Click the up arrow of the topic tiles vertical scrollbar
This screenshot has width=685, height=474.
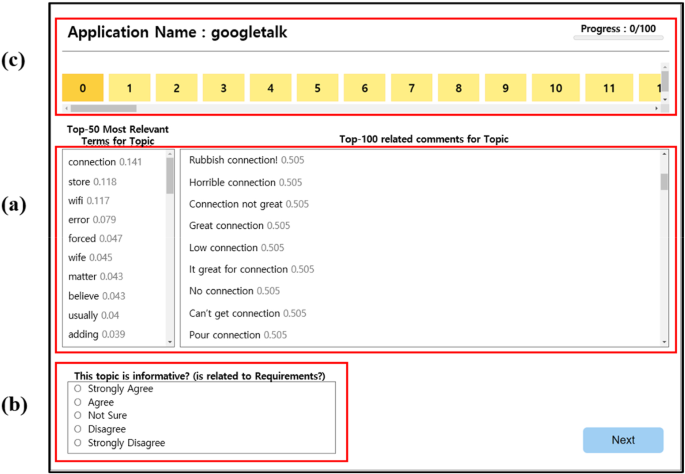(x=665, y=66)
